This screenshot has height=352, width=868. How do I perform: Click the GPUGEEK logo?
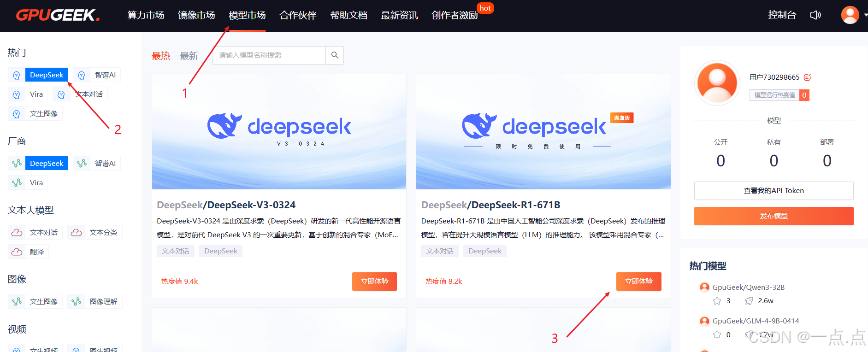click(58, 15)
